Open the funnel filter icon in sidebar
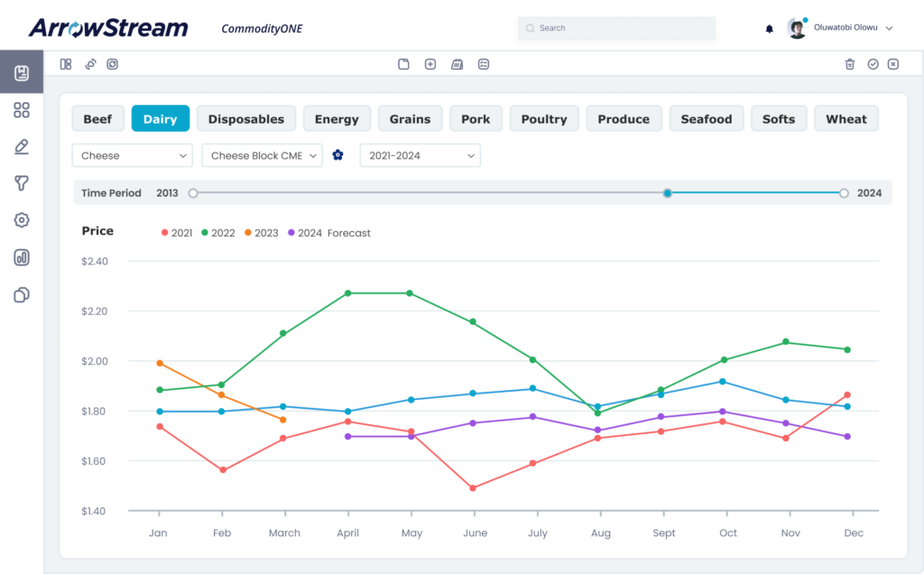 pyautogui.click(x=22, y=183)
